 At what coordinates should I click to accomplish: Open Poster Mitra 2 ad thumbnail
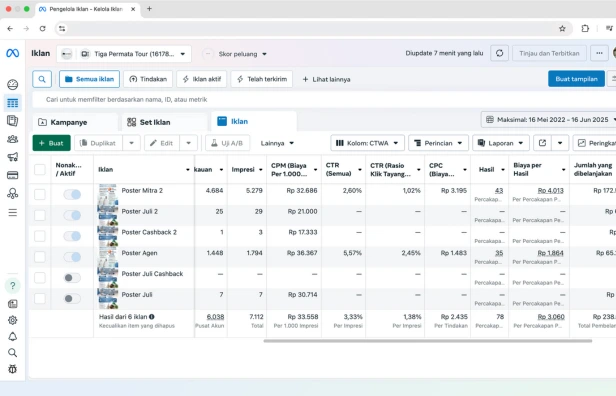pyautogui.click(x=108, y=194)
